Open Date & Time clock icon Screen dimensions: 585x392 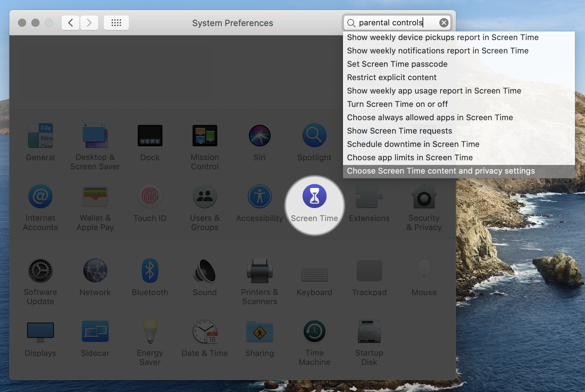click(x=205, y=331)
